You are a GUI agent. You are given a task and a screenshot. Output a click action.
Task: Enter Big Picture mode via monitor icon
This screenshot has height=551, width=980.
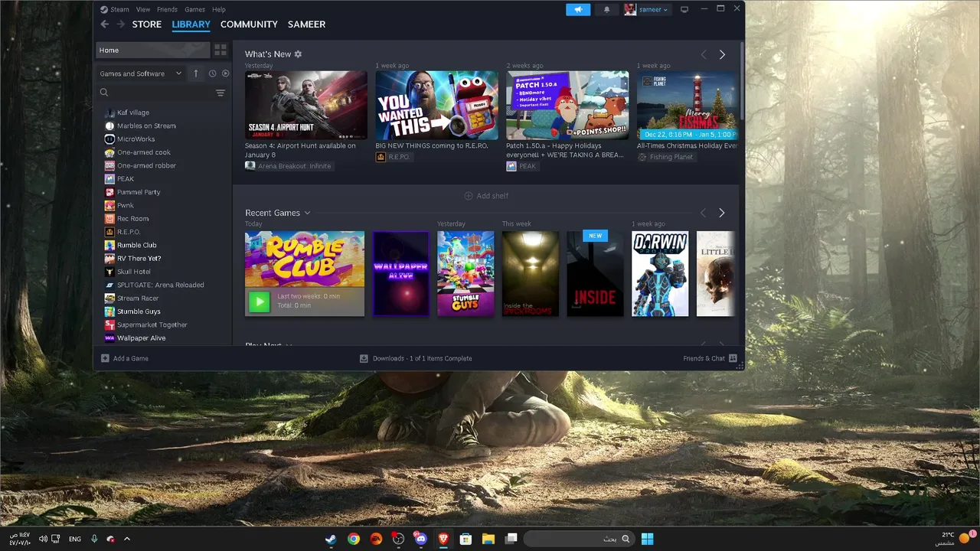coord(684,9)
